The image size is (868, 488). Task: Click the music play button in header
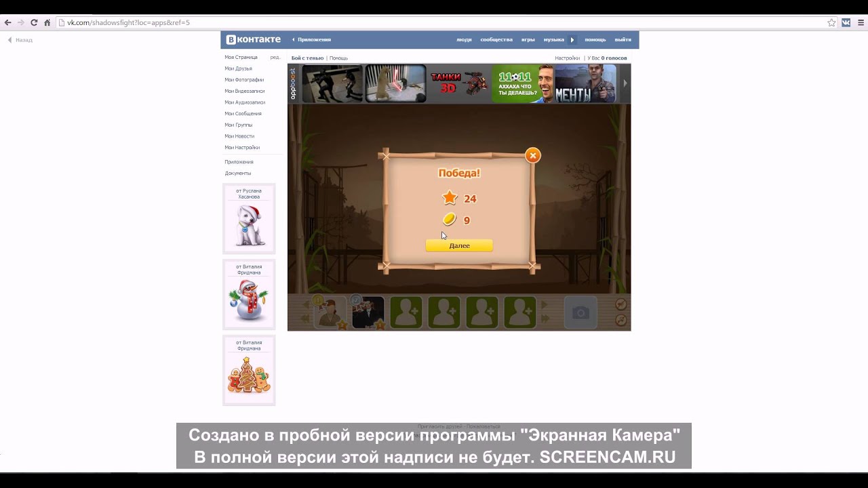[x=572, y=40]
